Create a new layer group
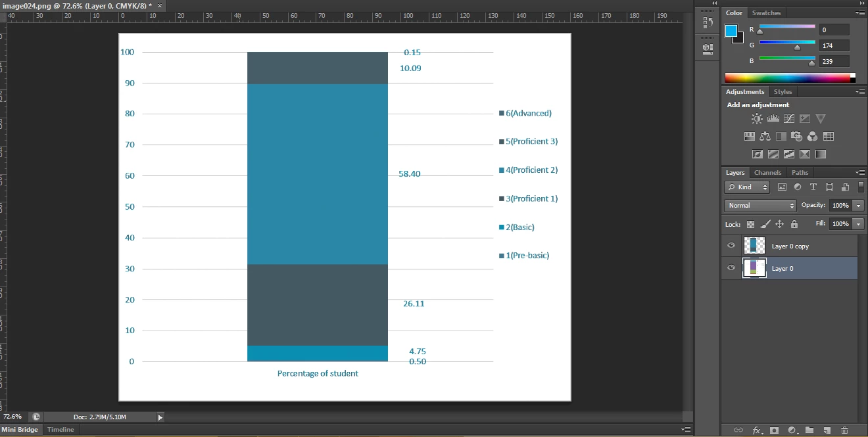Viewport: 868px width, 437px height. (809, 430)
